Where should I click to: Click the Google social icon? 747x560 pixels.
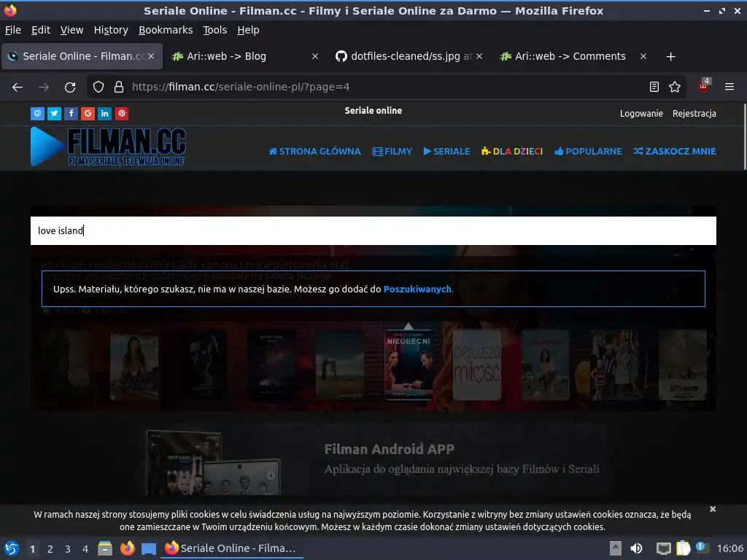click(x=88, y=113)
